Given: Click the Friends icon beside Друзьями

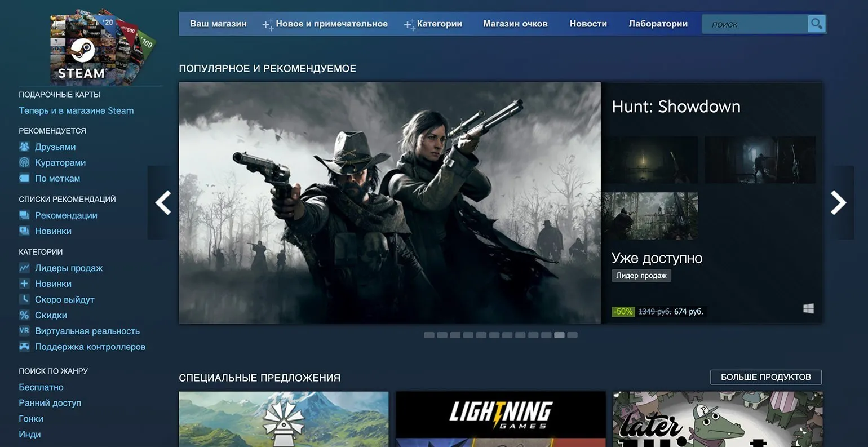Looking at the screenshot, I should point(24,147).
